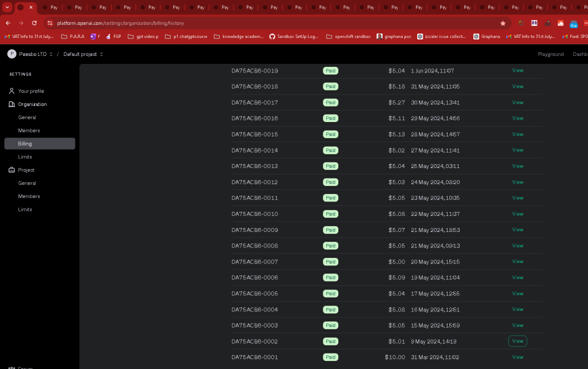Screen dimensions: 588x369
Task: Bookmark page with star icon
Action: (503, 23)
